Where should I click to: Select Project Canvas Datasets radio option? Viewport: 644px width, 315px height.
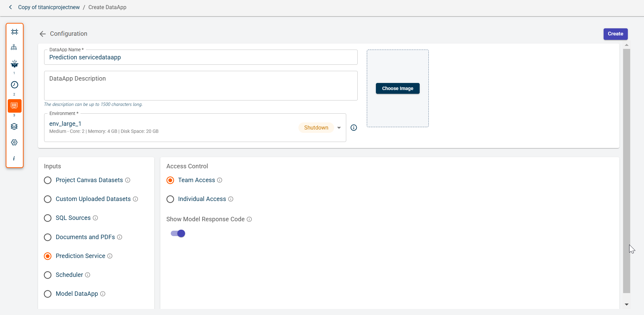[48, 180]
